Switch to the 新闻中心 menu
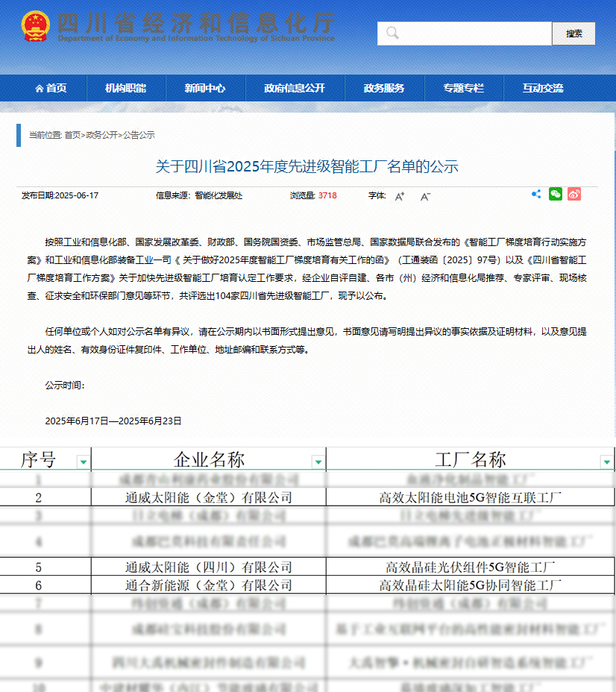The width and height of the screenshot is (616, 692). (205, 88)
